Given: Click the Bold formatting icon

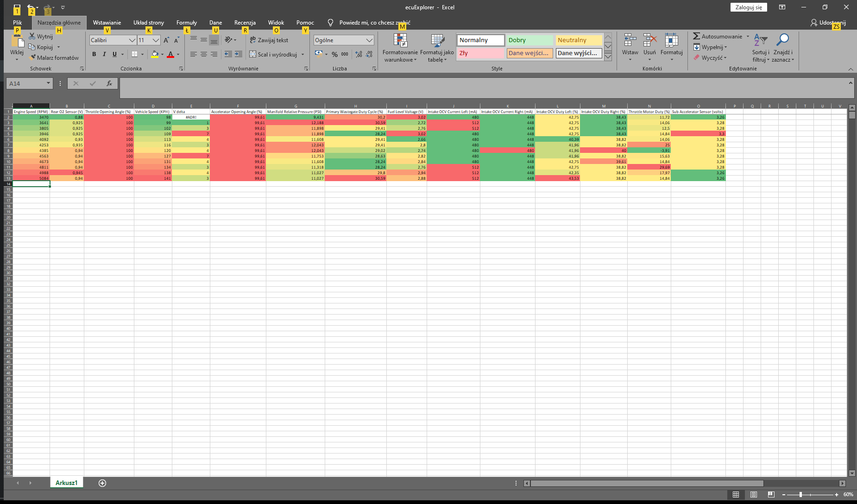Looking at the screenshot, I should click(x=94, y=54).
